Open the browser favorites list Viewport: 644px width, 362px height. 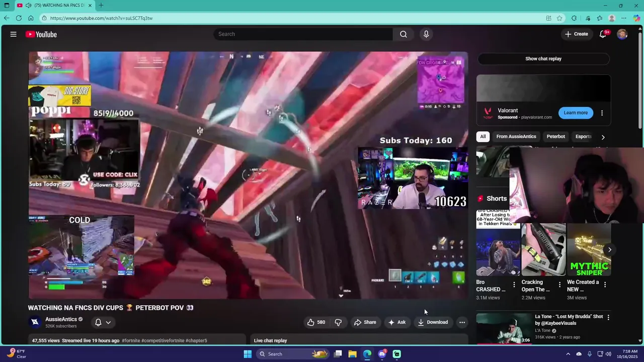point(599,18)
